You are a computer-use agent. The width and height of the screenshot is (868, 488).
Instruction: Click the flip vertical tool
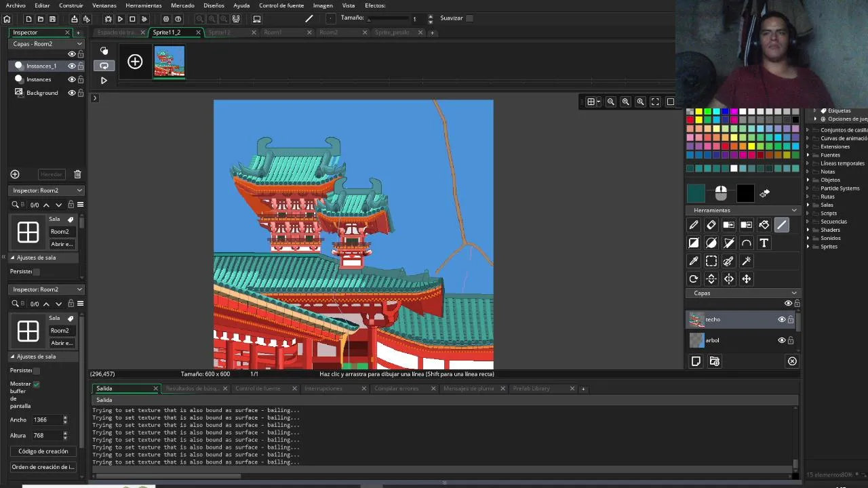[711, 279]
